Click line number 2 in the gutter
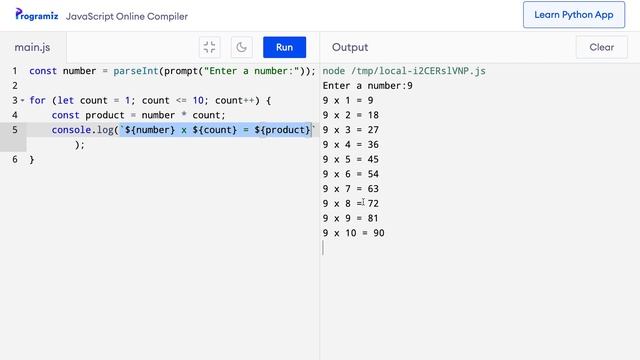 15,86
